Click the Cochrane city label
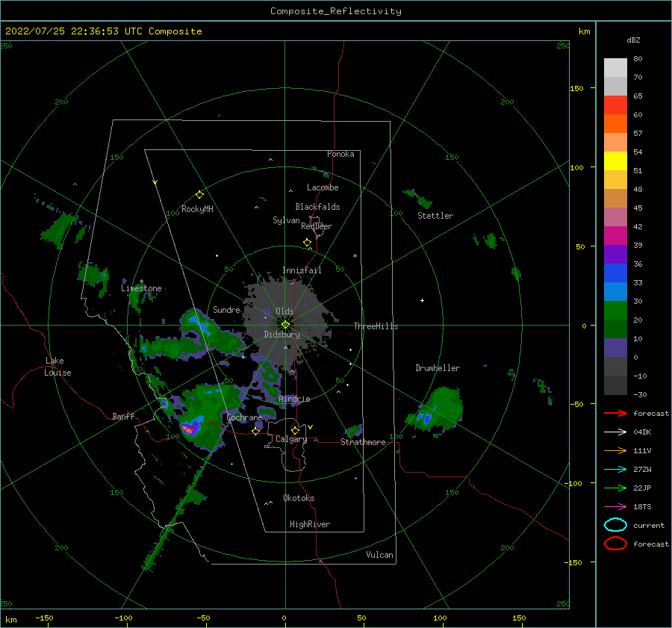This screenshot has height=628, width=672. coord(244,417)
